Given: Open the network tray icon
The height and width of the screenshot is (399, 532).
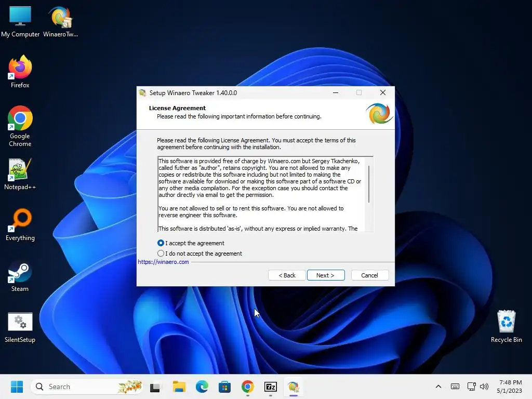Looking at the screenshot, I should click(x=471, y=387).
